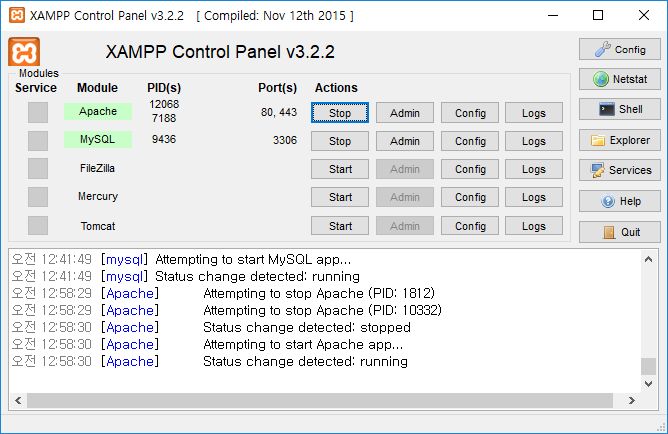Toggle FileZilla service checkbox

38,169
